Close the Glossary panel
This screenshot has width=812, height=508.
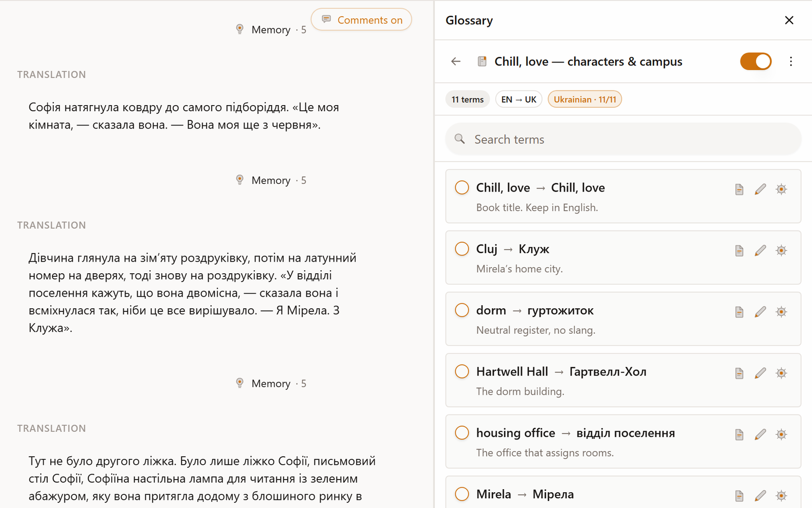pyautogui.click(x=789, y=20)
